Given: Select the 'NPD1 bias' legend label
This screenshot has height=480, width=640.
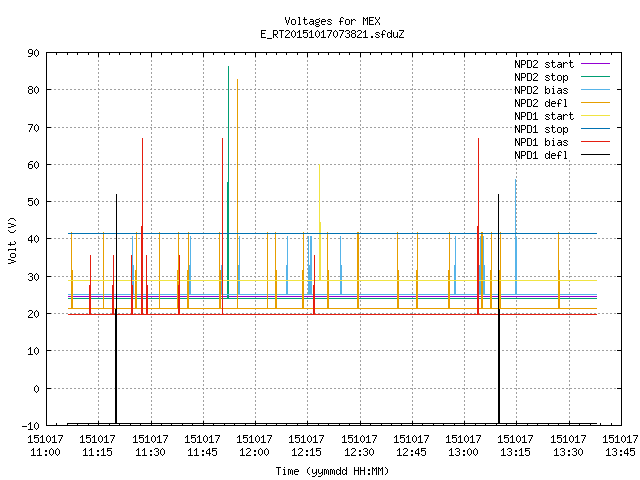Looking at the screenshot, I should coord(541,142).
